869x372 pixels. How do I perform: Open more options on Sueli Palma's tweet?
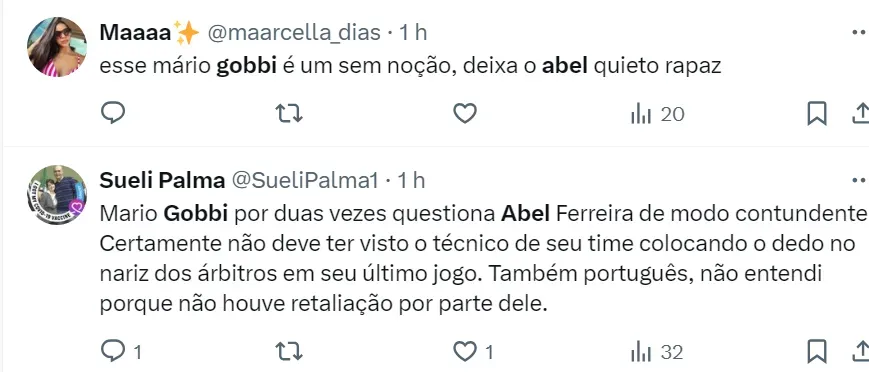[x=860, y=180]
